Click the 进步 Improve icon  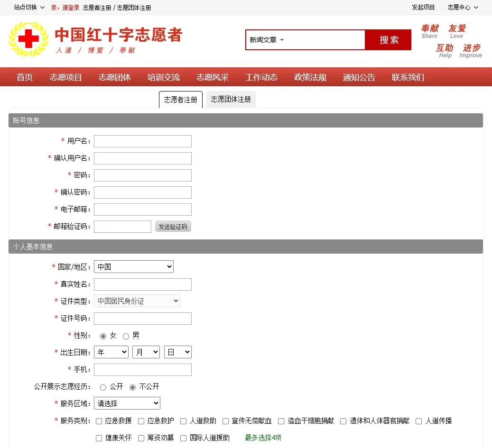point(470,49)
